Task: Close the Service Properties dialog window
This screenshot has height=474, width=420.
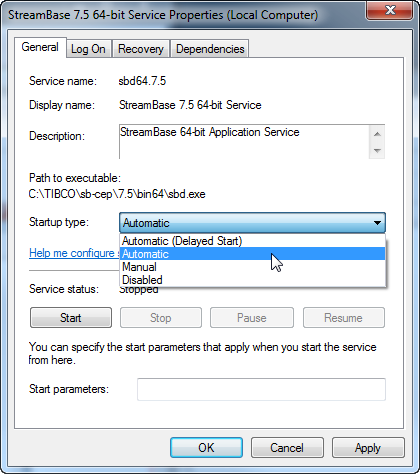Action: 390,10
